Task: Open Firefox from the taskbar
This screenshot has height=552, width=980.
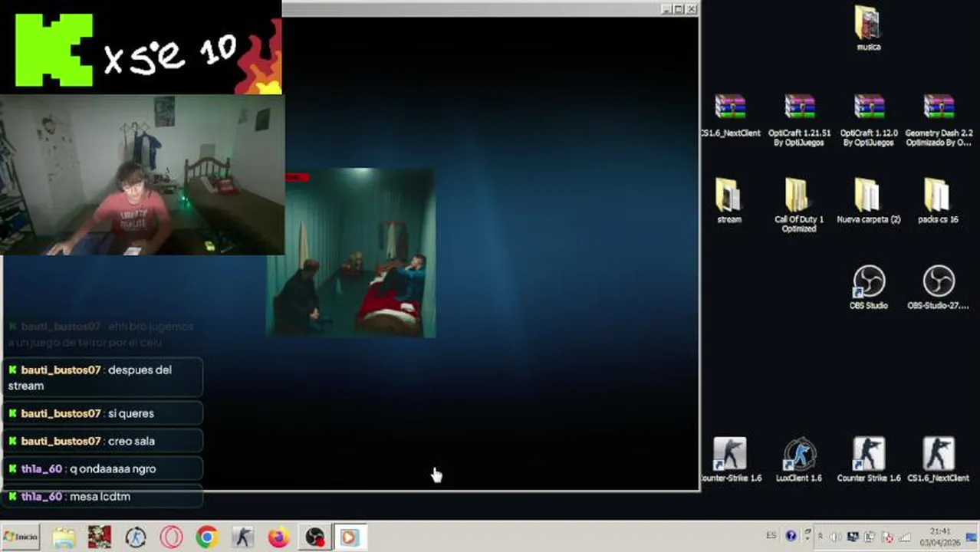Action: click(x=278, y=537)
